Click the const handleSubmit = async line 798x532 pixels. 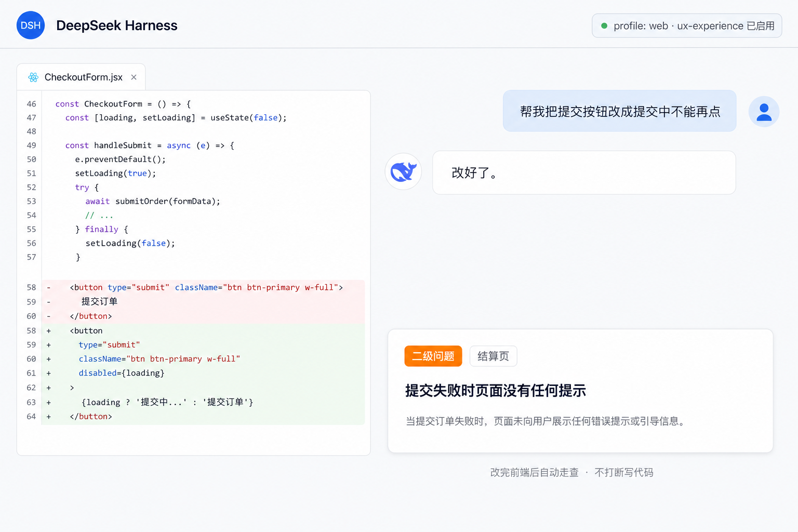[x=150, y=145]
